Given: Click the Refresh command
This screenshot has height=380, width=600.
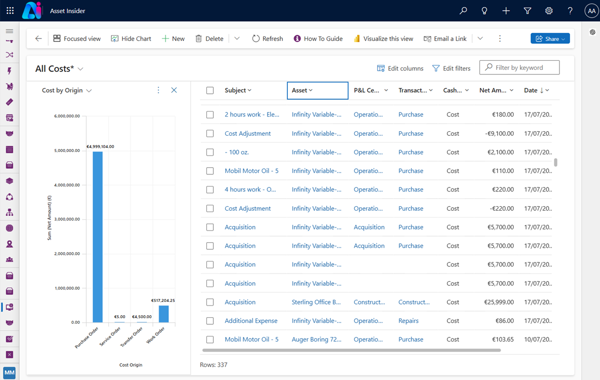Looking at the screenshot, I should point(267,38).
